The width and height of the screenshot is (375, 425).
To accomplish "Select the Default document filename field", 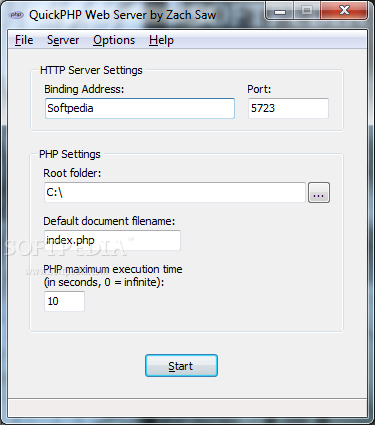I will pyautogui.click(x=112, y=240).
